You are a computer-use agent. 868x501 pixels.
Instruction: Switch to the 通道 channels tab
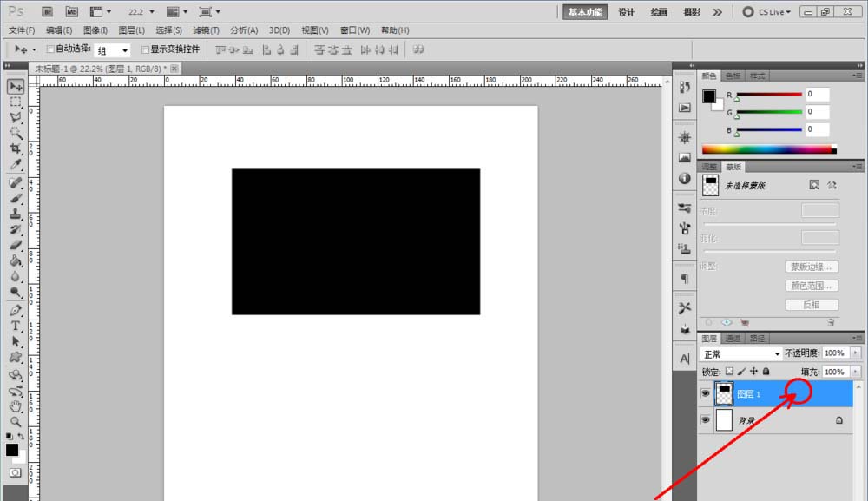pos(733,339)
